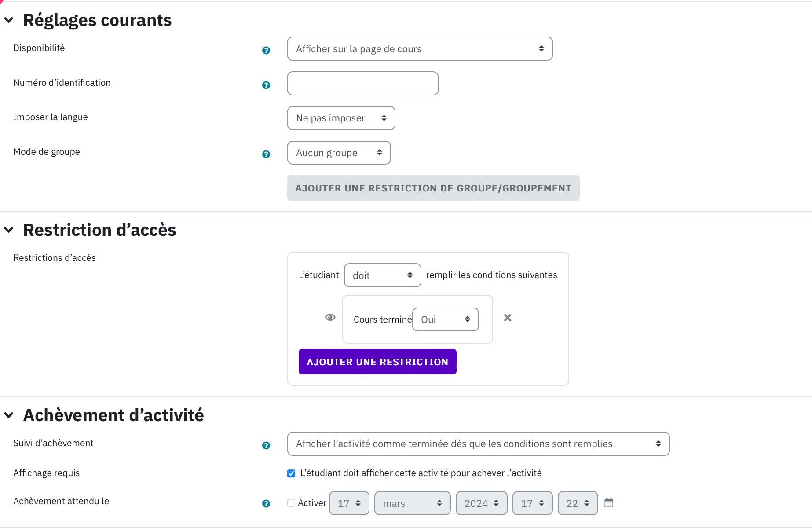Open help for Suivi d'achèvement
This screenshot has width=812, height=528.
[x=266, y=446]
